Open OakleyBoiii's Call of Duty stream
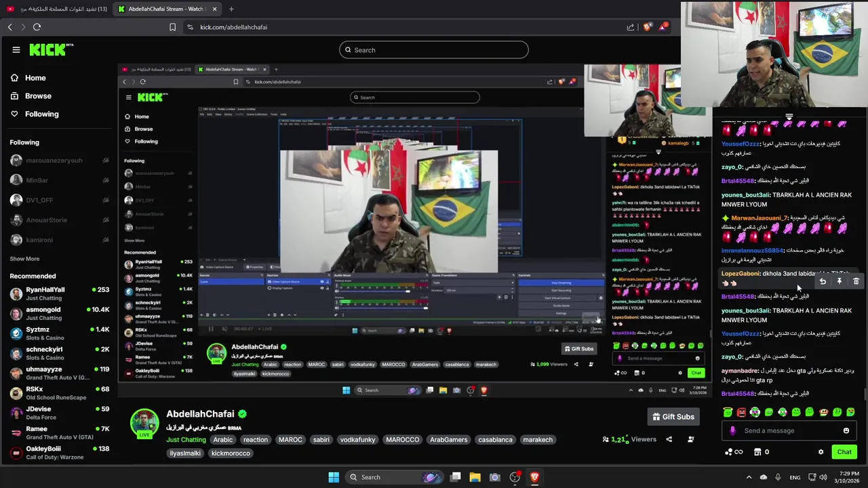Viewport: 868px width, 488px height. click(x=59, y=452)
